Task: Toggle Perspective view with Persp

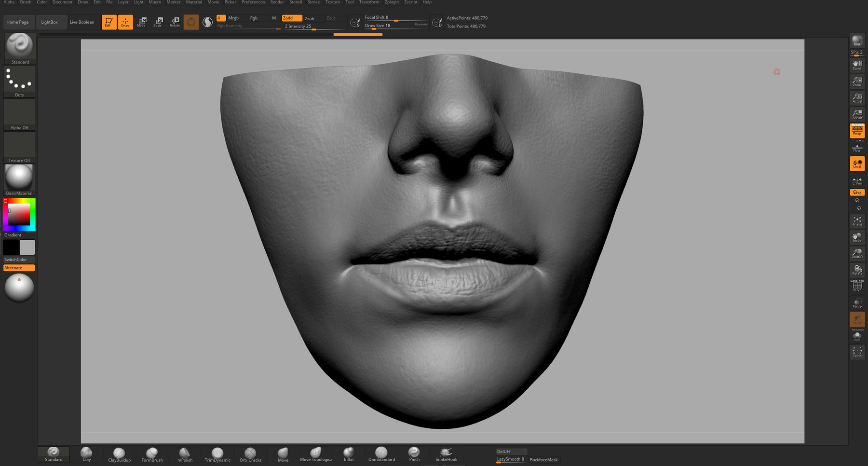Action: pos(857,130)
